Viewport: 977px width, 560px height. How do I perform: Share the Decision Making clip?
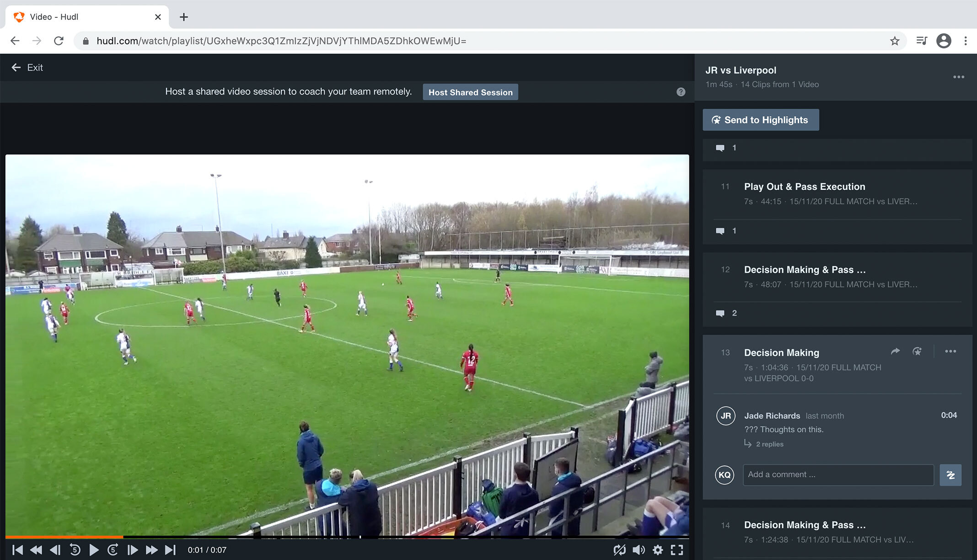click(x=895, y=352)
